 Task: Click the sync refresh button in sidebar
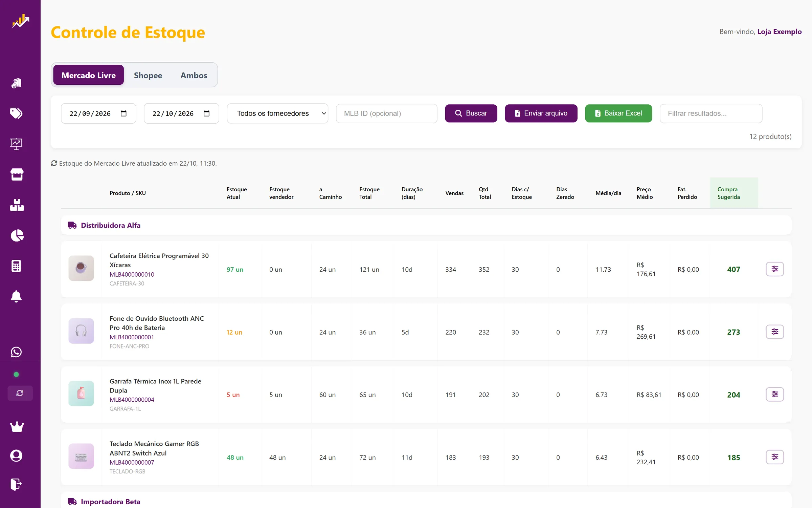[x=20, y=393]
